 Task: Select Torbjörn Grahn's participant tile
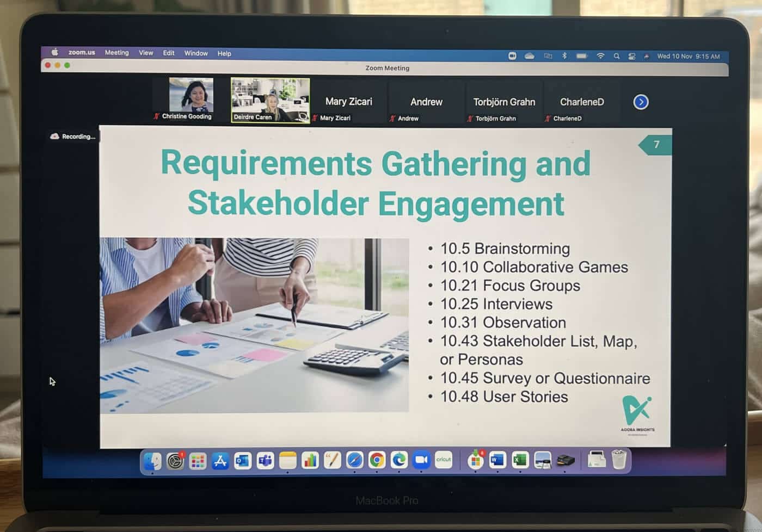click(504, 102)
